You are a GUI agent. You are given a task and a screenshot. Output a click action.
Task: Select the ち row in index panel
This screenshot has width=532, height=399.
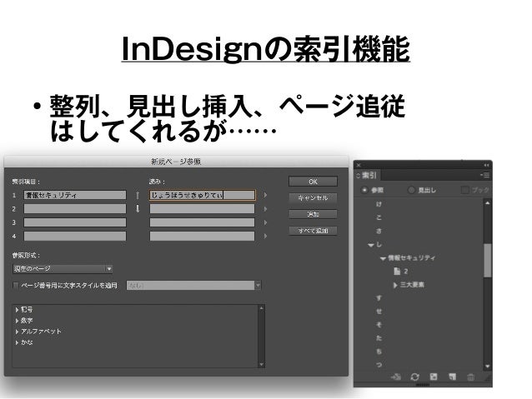pos(379,352)
